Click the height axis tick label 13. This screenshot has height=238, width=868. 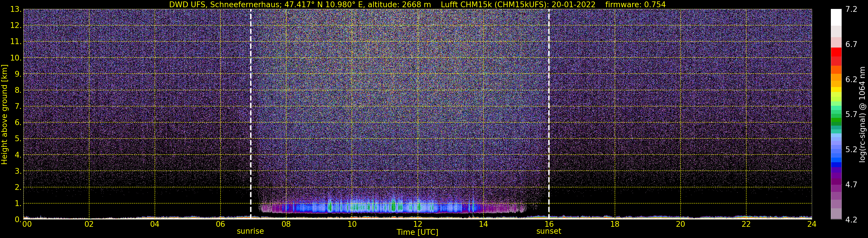pyautogui.click(x=16, y=9)
